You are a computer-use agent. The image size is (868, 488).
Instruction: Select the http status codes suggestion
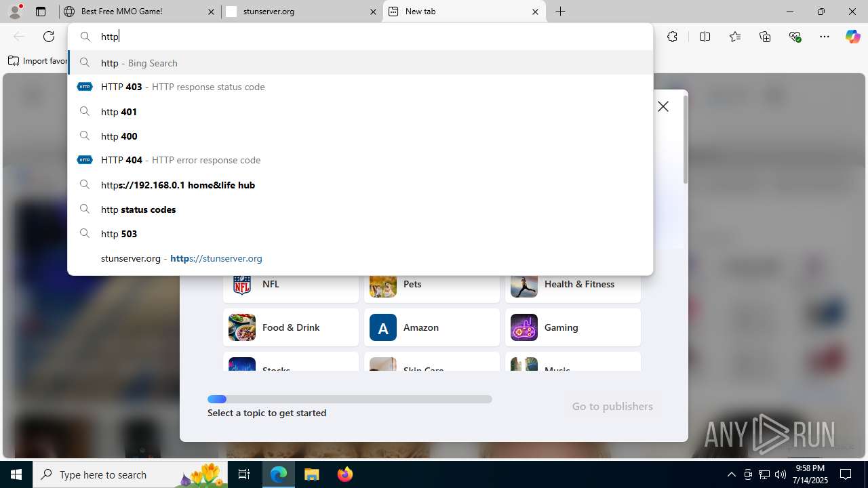pos(361,209)
